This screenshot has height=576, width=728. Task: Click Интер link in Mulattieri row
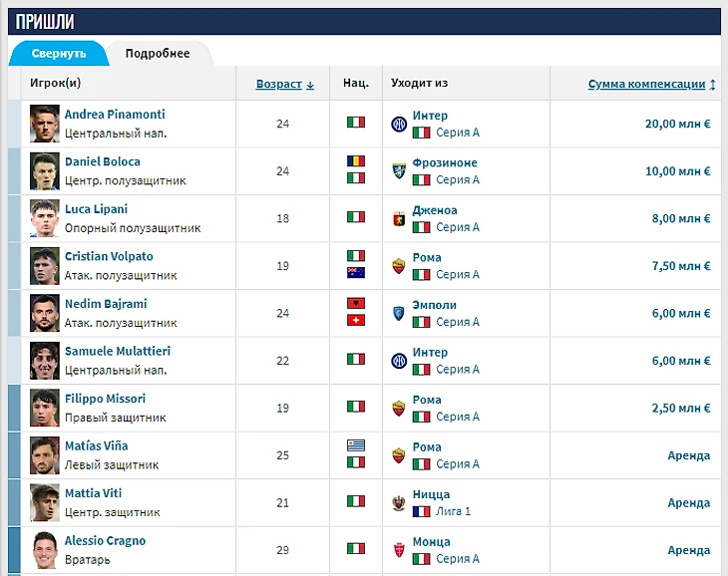click(430, 353)
